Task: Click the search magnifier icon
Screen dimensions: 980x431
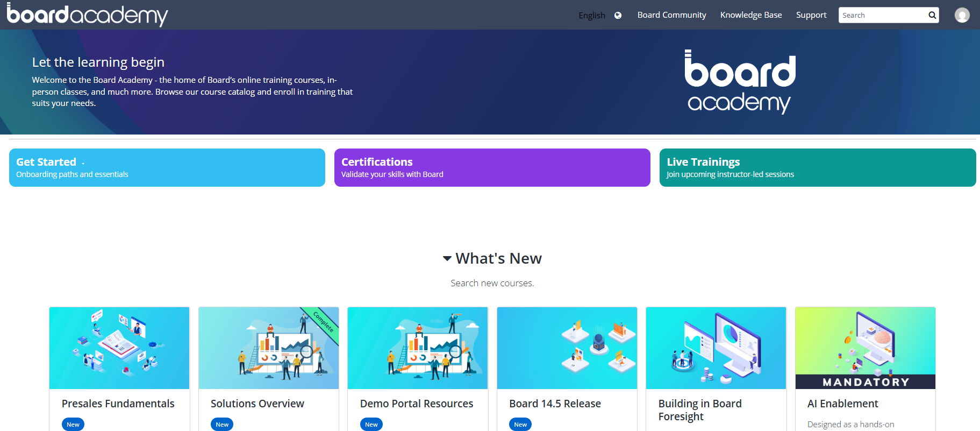Action: [932, 15]
